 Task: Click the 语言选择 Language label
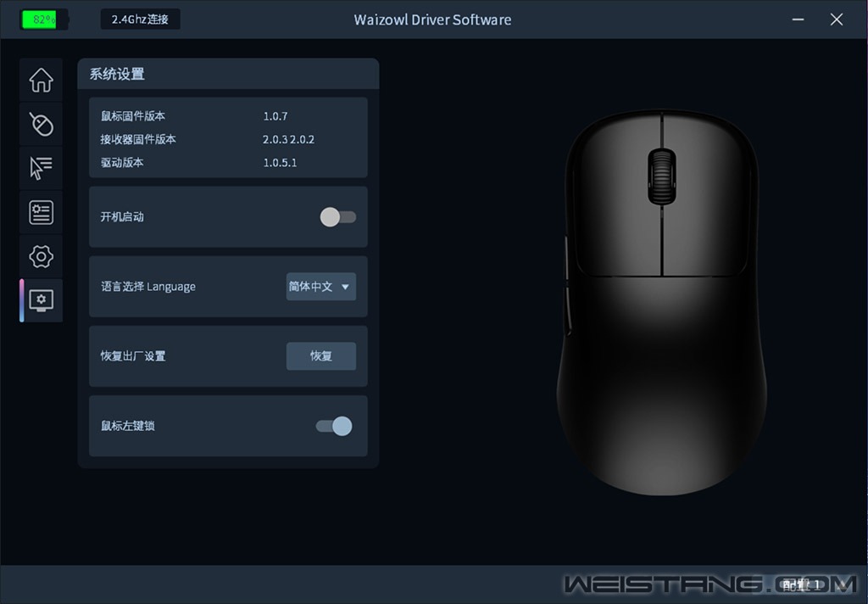point(147,287)
